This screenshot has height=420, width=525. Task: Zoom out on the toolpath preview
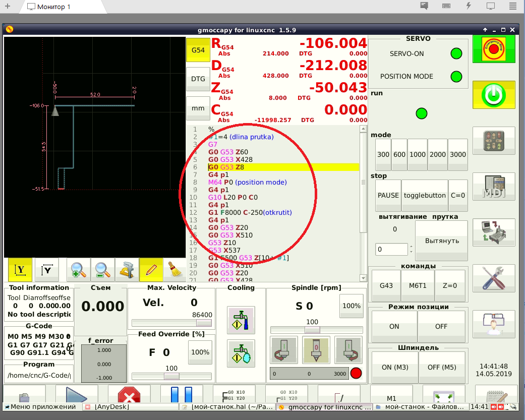[103, 271]
